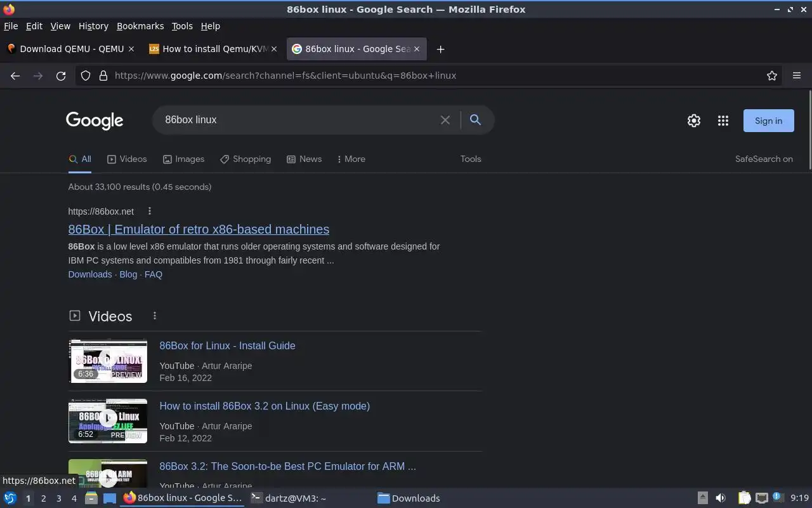Screen dimensions: 812x508
Task: Switch to workspace 4
Action: (x=74, y=498)
